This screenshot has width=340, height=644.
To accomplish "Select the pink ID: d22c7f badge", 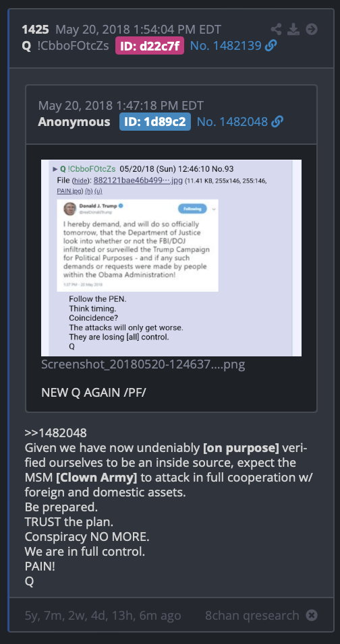I will [150, 46].
